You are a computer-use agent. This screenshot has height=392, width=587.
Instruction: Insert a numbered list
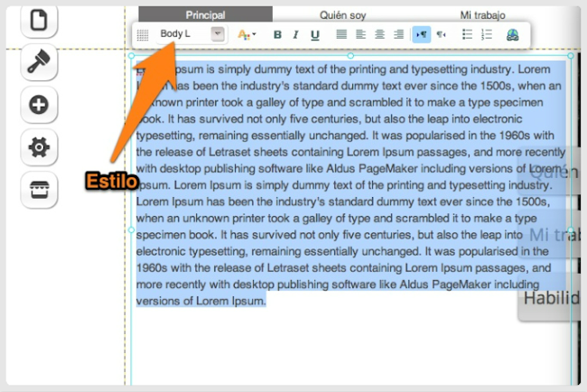(488, 35)
